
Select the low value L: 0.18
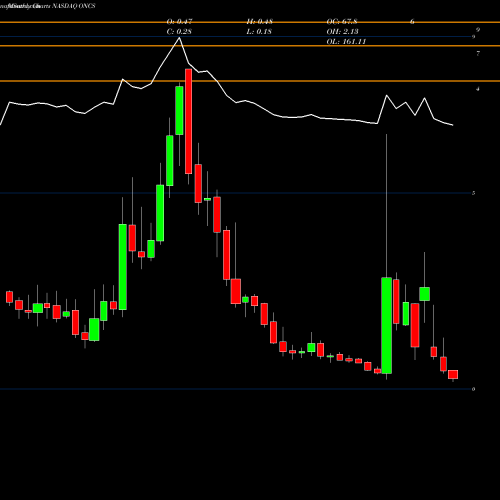tap(259, 32)
